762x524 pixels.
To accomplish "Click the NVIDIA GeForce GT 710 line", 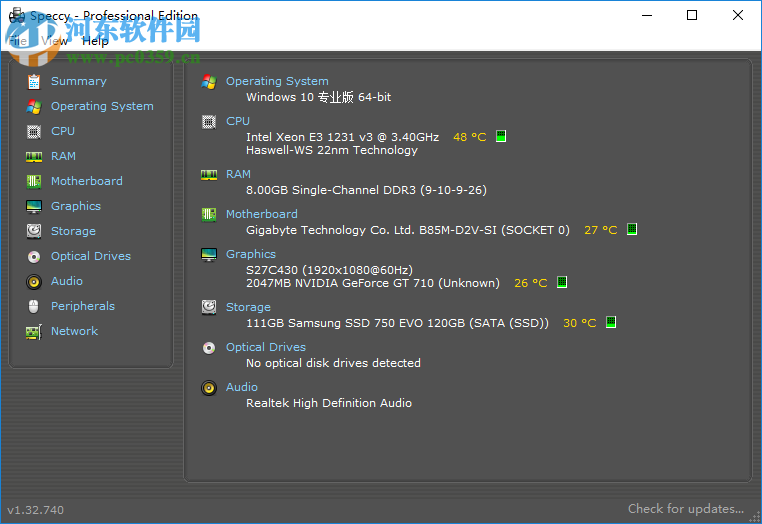I will tap(372, 283).
